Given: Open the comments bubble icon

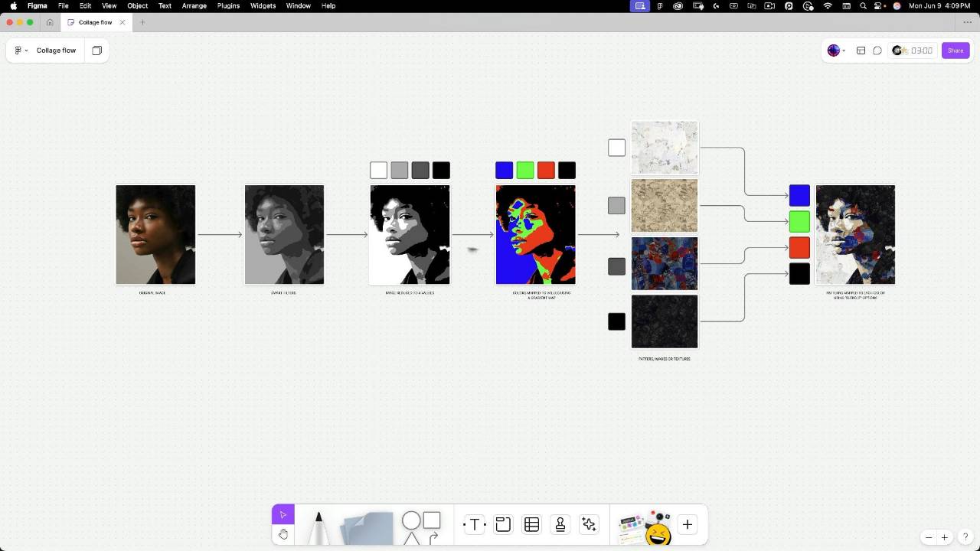Looking at the screenshot, I should pyautogui.click(x=877, y=51).
